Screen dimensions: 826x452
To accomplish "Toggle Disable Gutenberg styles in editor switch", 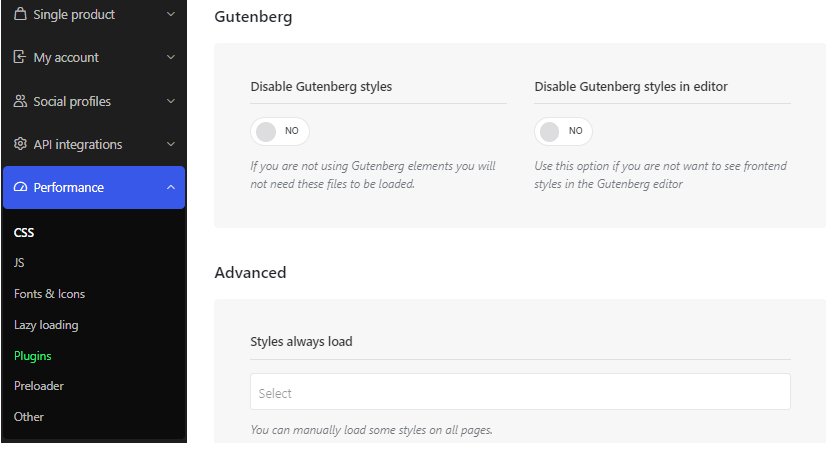I will click(563, 131).
